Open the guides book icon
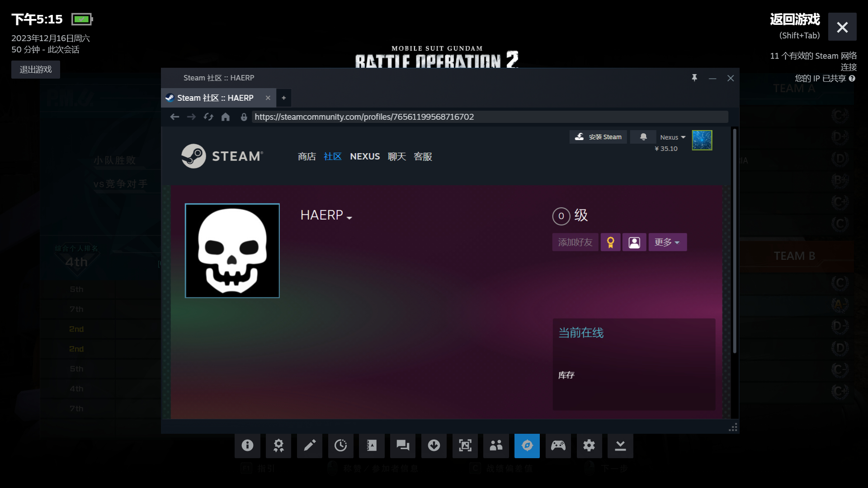 [372, 446]
